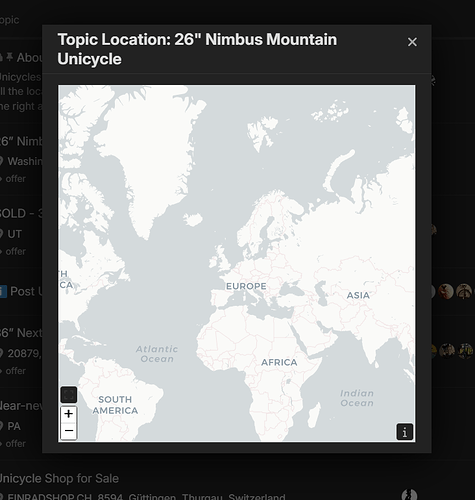Open poster avatar beside Unicycle Shop topic
Viewport: 475px width, 500px height.
(x=409, y=495)
